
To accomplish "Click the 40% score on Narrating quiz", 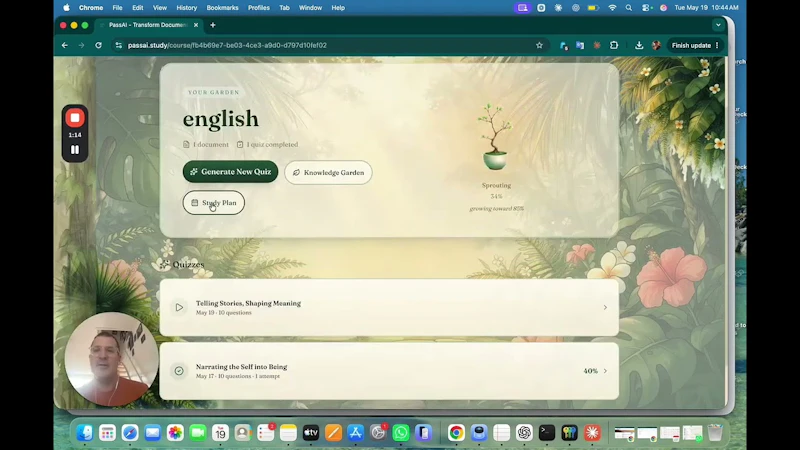I will 590,371.
